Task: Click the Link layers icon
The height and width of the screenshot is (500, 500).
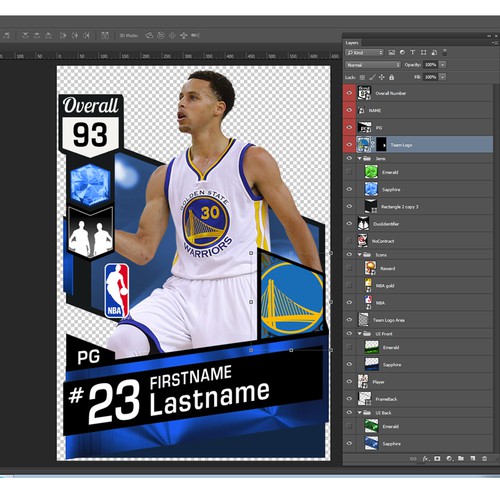Action: click(x=413, y=459)
